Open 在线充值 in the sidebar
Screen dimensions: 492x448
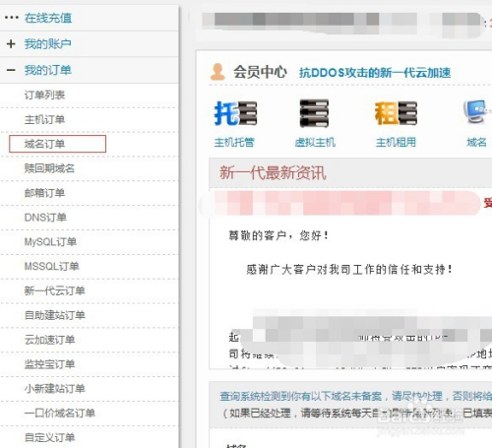click(48, 18)
